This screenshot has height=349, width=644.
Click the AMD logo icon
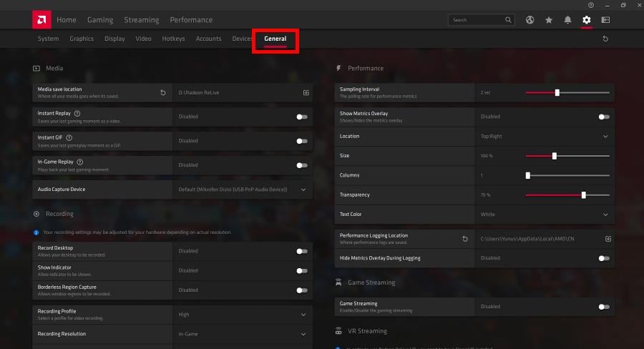tap(41, 19)
